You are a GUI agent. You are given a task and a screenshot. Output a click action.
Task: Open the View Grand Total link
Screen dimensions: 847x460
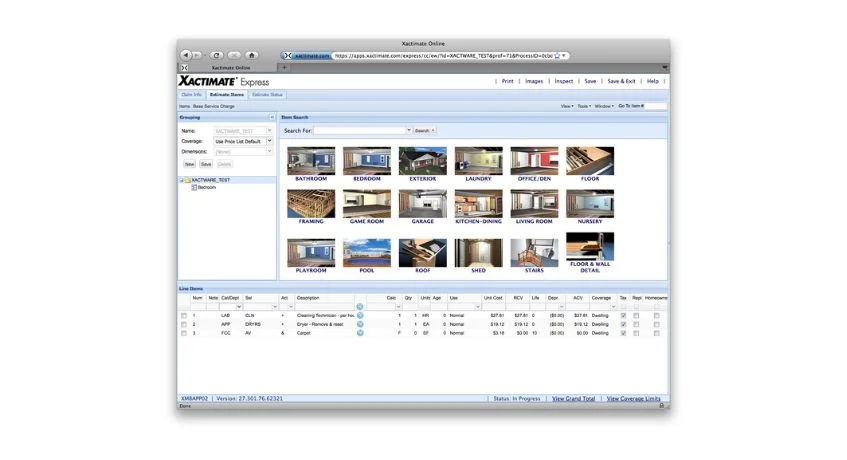(573, 398)
